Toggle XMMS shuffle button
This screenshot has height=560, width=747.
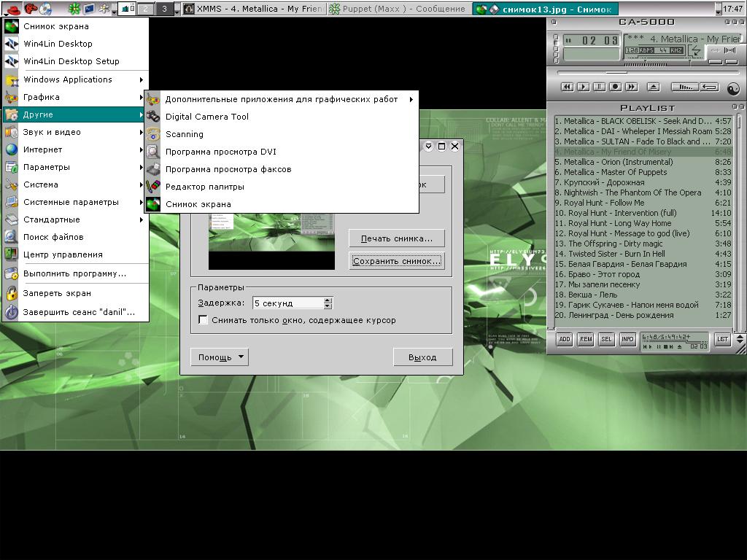(685, 87)
